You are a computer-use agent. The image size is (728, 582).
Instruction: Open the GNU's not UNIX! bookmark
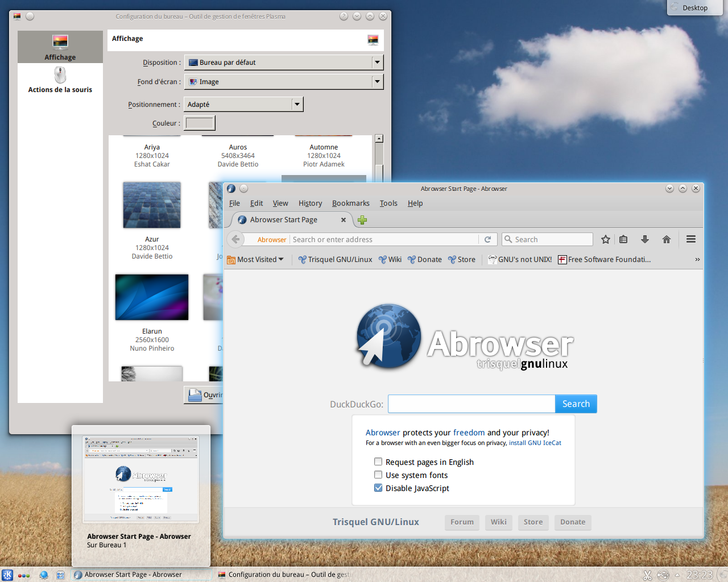[520, 259]
